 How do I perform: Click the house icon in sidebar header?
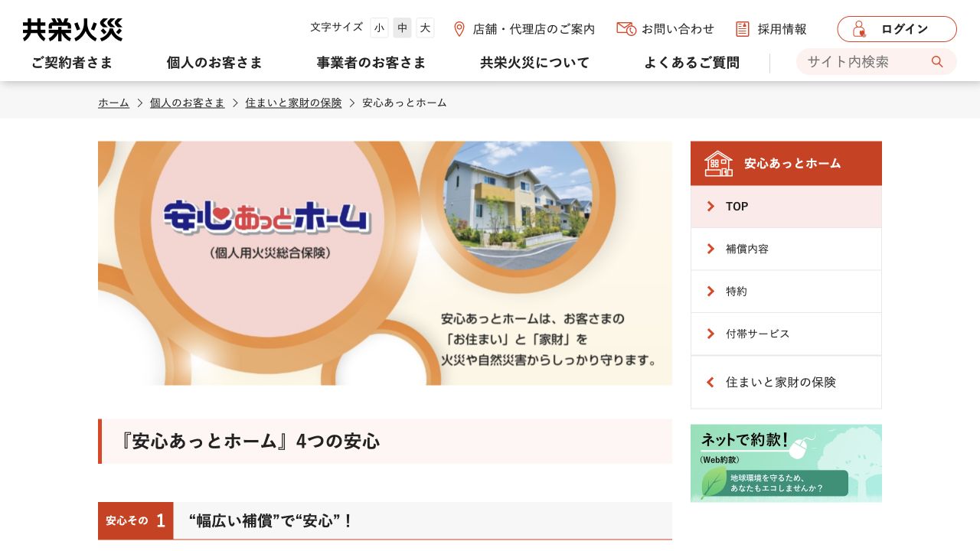(x=718, y=163)
